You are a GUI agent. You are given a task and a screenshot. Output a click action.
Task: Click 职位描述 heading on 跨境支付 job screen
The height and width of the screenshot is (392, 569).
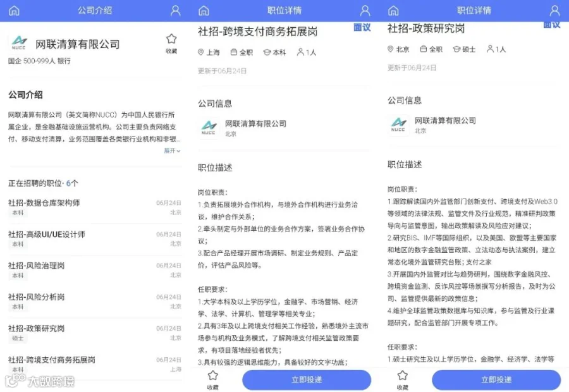(215, 168)
